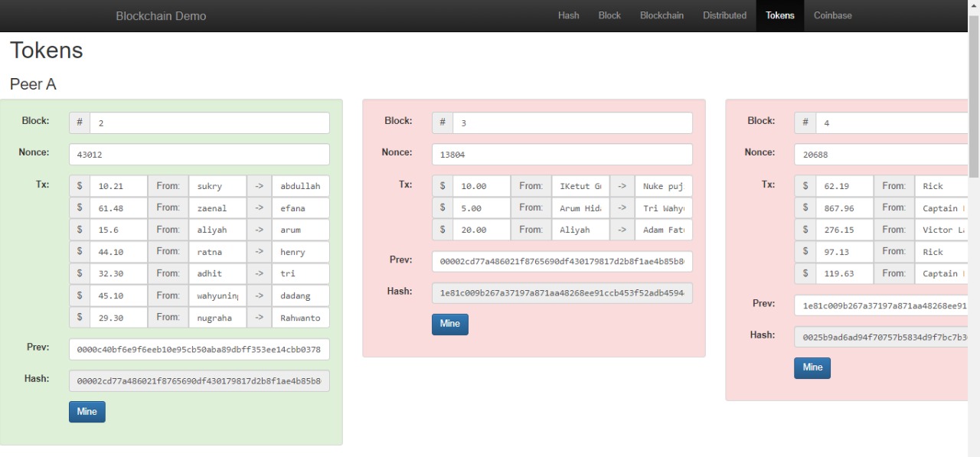
Task: Click Hash field in block 2
Action: [199, 381]
